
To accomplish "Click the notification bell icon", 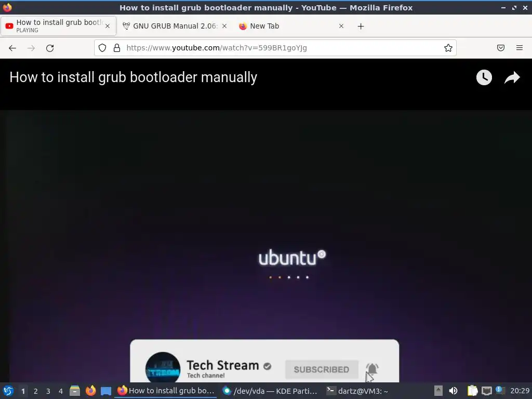I will point(372,369).
